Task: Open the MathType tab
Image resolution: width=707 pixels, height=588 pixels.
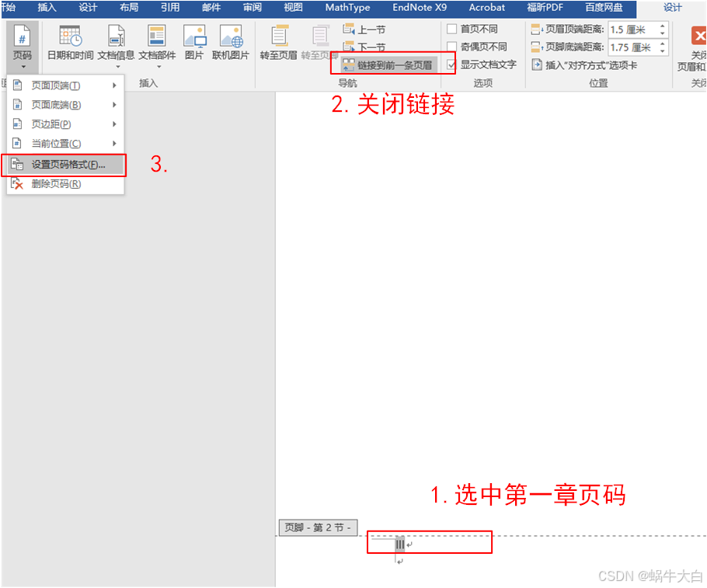Action: (x=347, y=7)
